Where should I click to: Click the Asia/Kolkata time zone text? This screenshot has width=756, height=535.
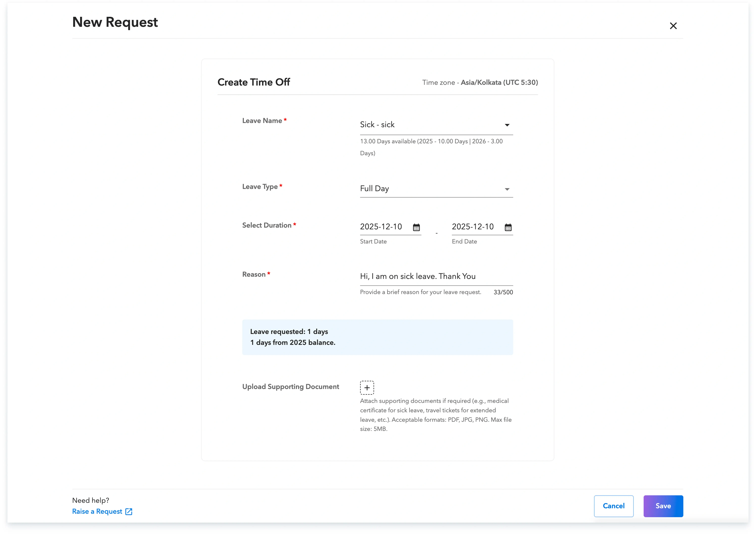(499, 82)
